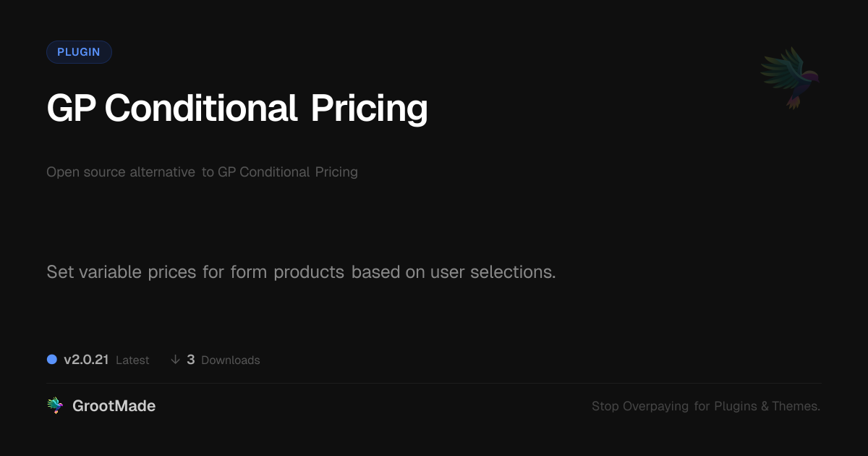The width and height of the screenshot is (868, 456).
Task: Click the v2.0.21 version number
Action: tap(86, 360)
